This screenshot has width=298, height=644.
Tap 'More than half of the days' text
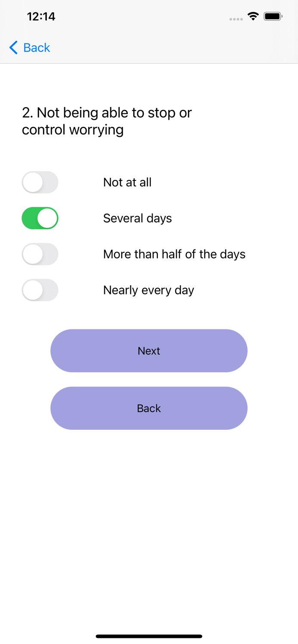174,254
